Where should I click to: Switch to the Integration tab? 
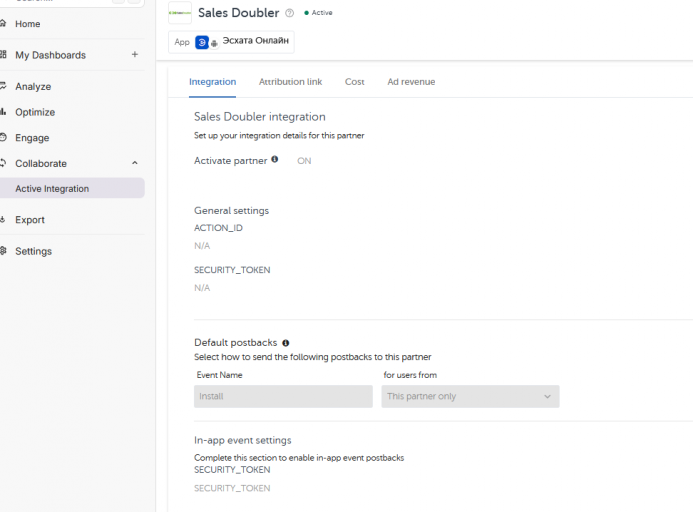point(213,82)
